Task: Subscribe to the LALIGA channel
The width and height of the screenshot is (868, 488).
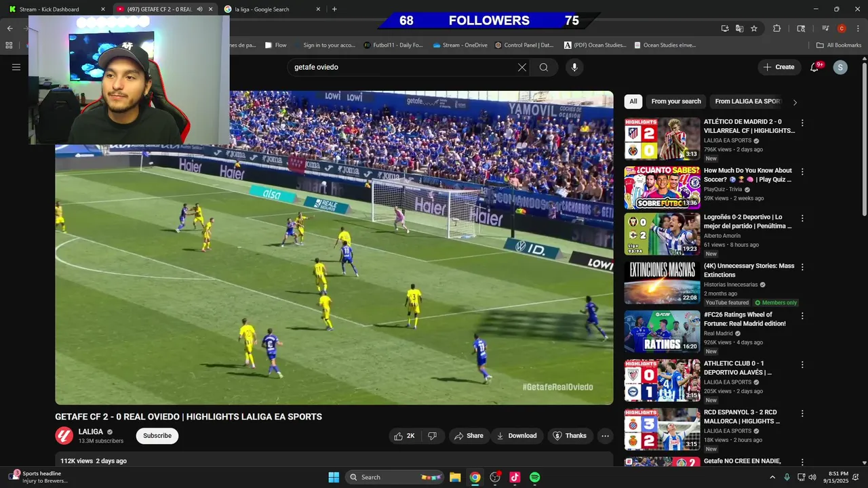Action: pyautogui.click(x=157, y=436)
